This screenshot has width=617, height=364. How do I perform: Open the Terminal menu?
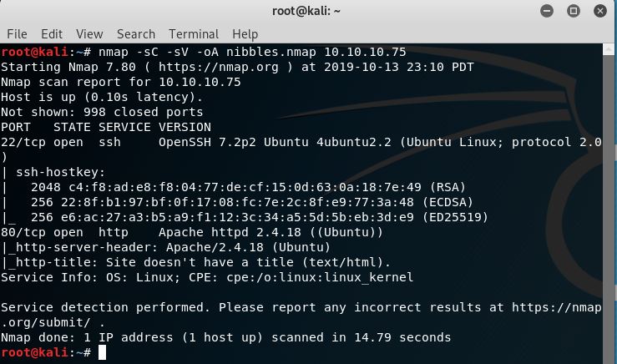click(194, 34)
